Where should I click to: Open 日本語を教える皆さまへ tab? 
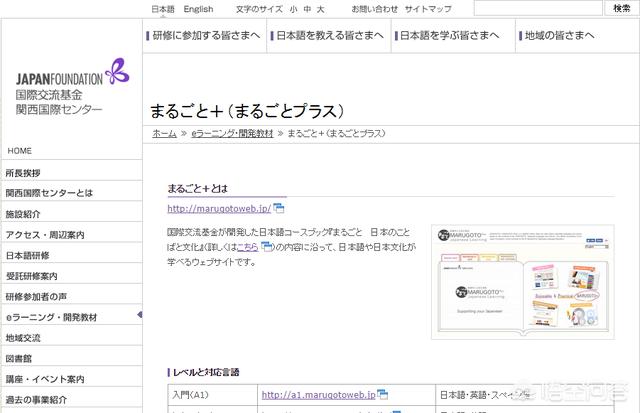click(x=329, y=36)
